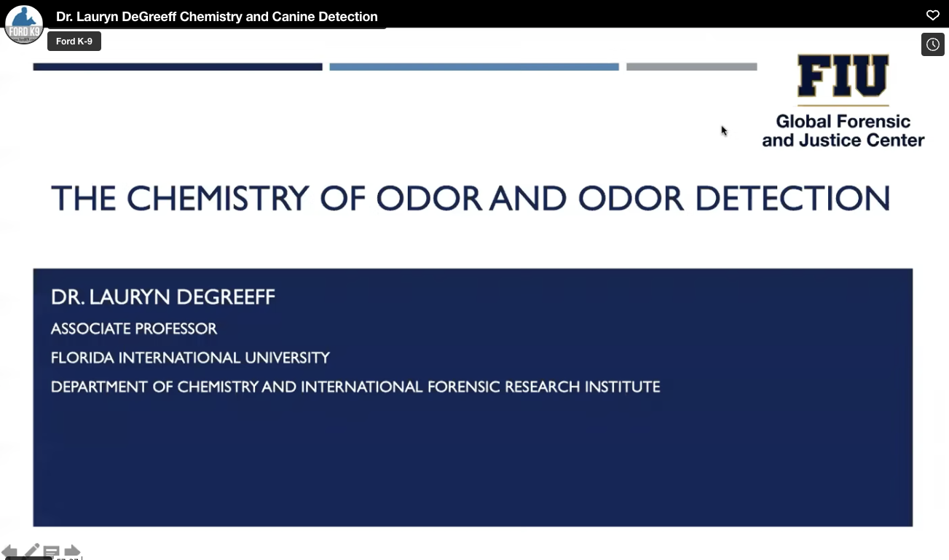Click the Ford K9 channel avatar
Screen dimensions: 949x560
click(24, 24)
